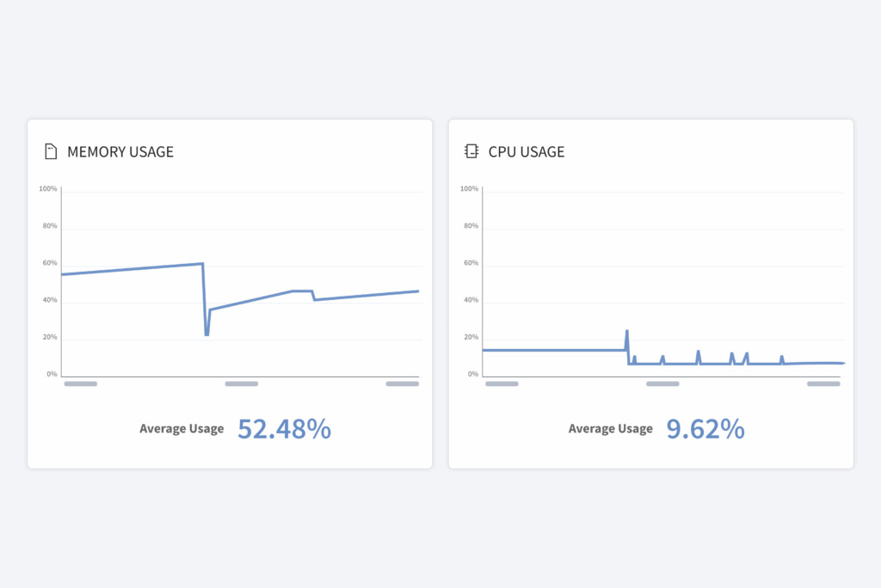Click the 60% gridline label on memory chart
The width and height of the screenshot is (881, 588).
(50, 262)
